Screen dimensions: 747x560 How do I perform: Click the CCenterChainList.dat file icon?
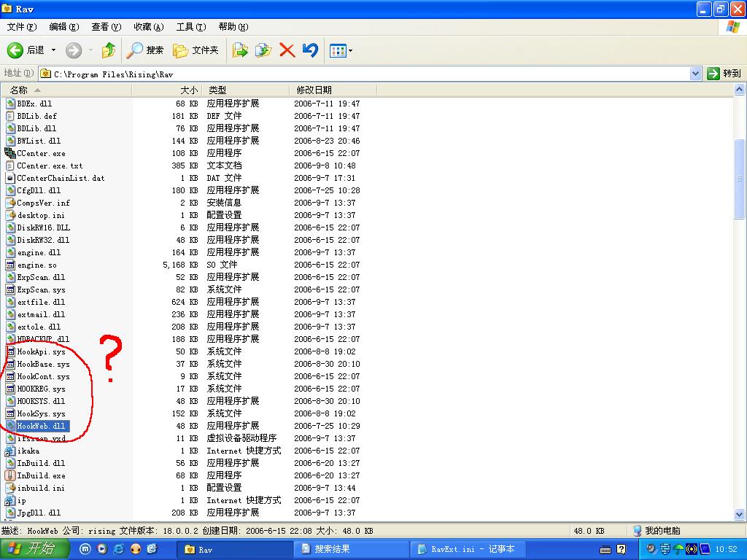10,178
